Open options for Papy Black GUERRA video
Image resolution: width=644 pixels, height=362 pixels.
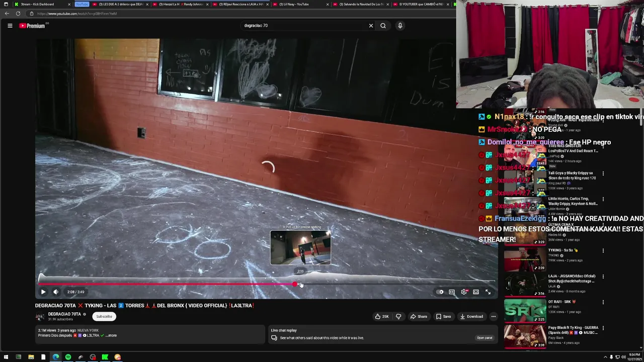point(603,328)
